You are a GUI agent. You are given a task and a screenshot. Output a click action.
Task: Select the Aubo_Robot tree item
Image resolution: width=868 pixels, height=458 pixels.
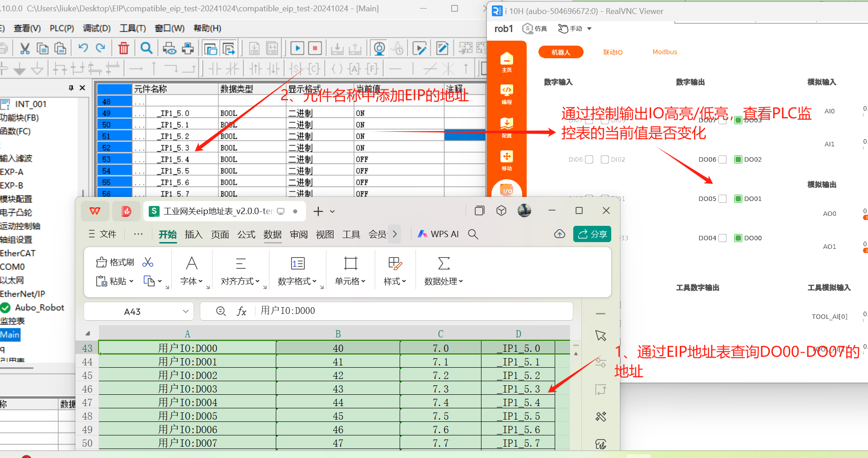click(x=39, y=308)
